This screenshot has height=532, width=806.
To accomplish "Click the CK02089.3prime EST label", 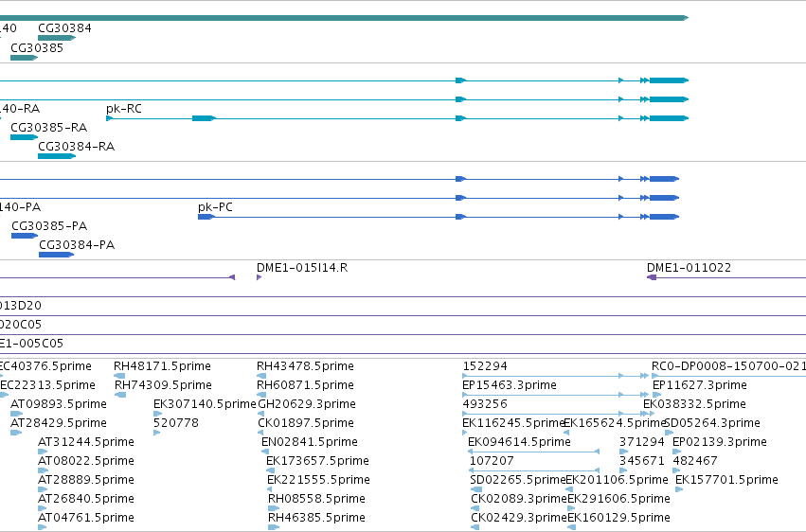I will (519, 499).
